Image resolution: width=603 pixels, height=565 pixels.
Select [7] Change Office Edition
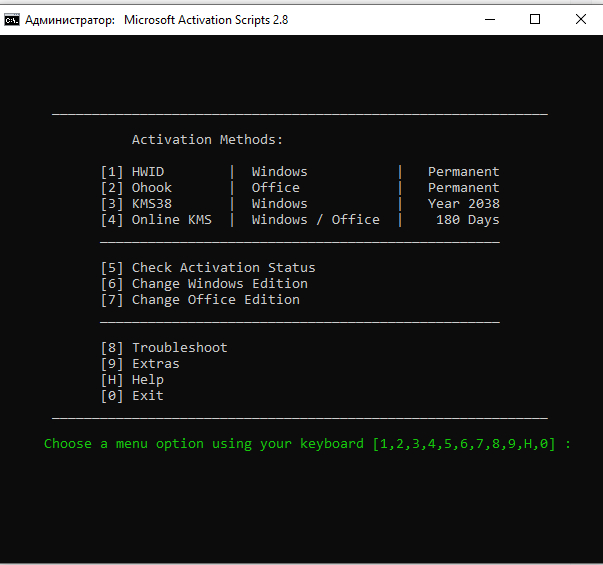(200, 300)
